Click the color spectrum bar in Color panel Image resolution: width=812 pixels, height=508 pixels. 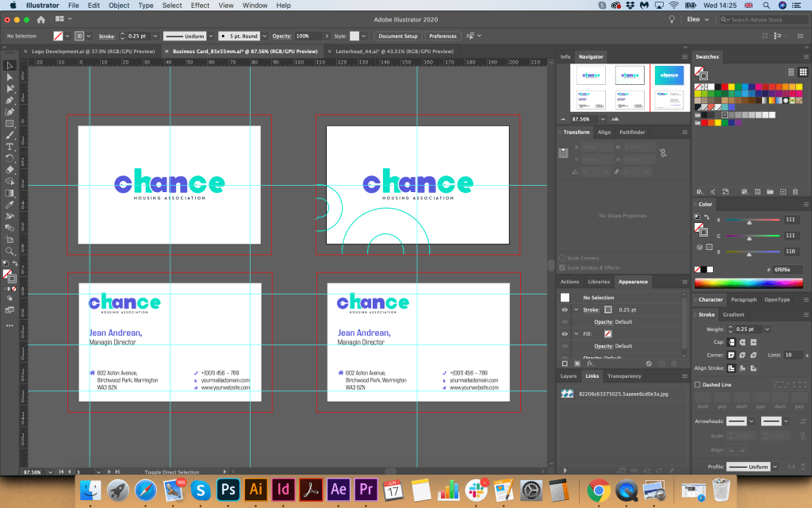[748, 283]
